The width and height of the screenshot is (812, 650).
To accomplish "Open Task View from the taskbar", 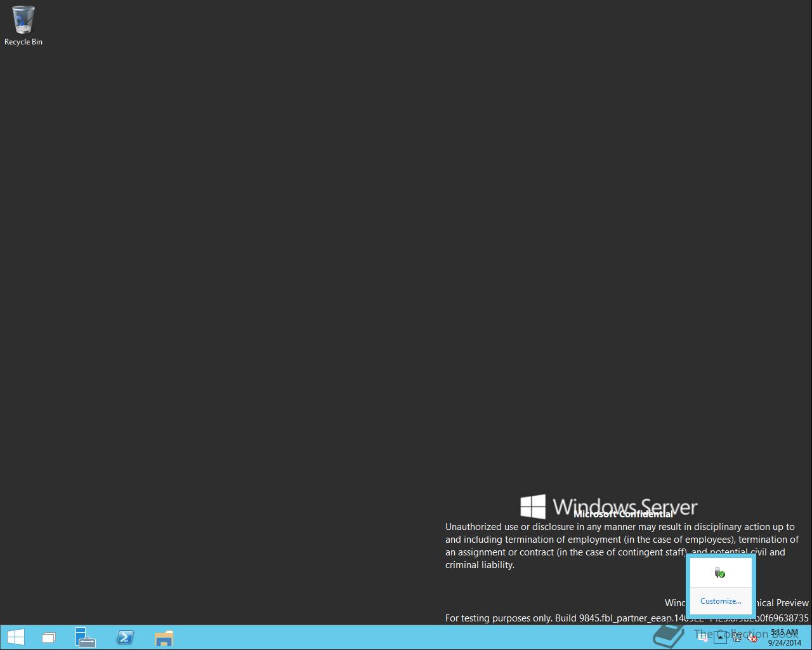I will 49,638.
